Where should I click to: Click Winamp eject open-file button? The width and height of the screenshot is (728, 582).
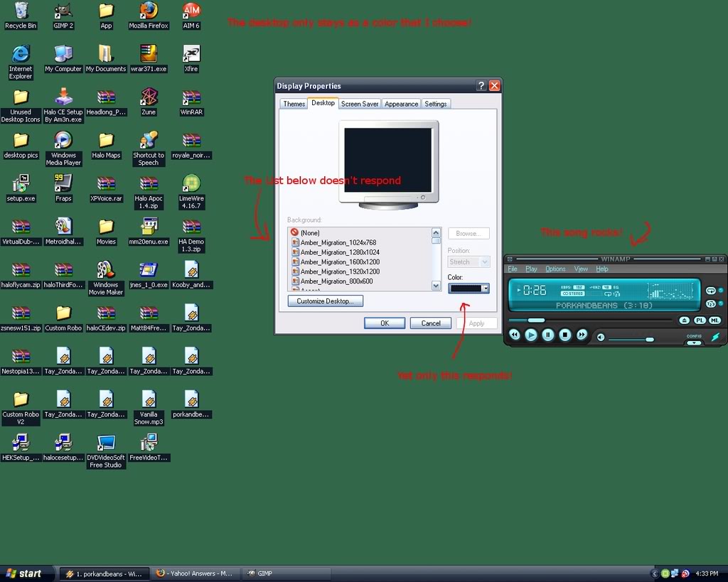point(684,320)
